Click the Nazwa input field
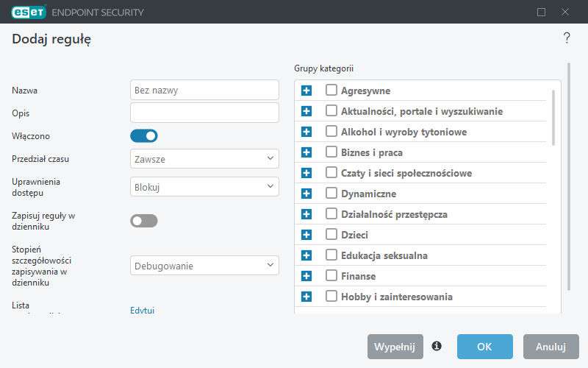Screen dimensions: 588x368 pos(204,90)
